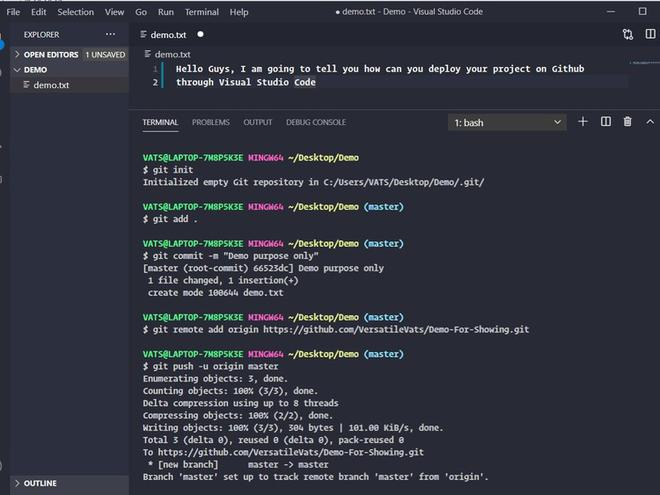This screenshot has width=660, height=495.
Task: Open changes compare icon in editor toolbar
Action: [x=628, y=34]
